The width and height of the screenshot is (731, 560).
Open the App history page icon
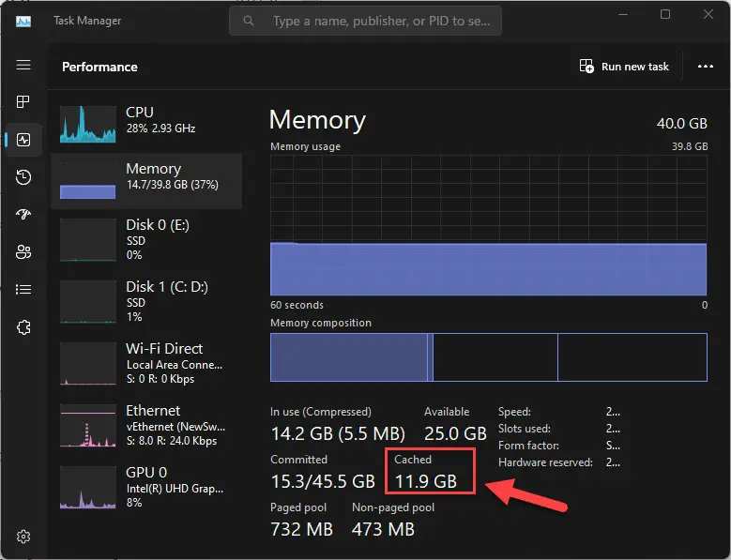[23, 177]
